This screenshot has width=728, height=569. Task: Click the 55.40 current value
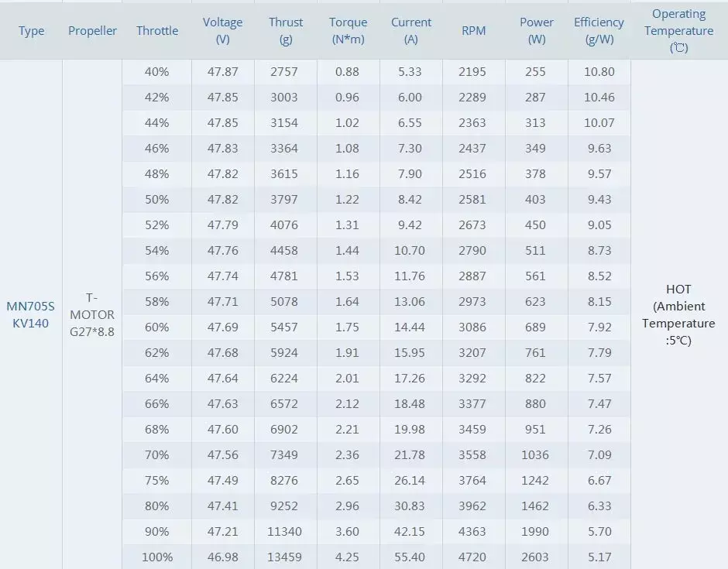(x=410, y=557)
